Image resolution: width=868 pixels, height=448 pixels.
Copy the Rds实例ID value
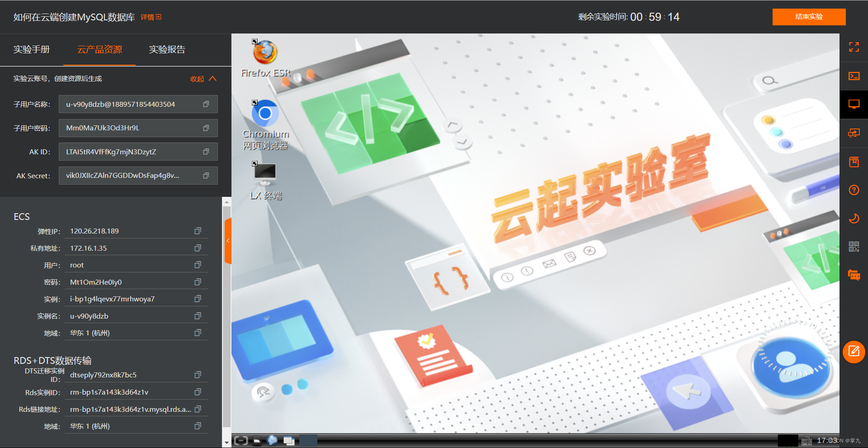[x=198, y=392]
